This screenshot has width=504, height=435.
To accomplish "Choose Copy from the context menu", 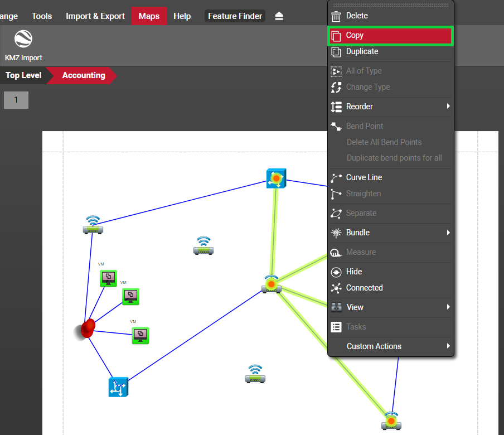I will (355, 35).
